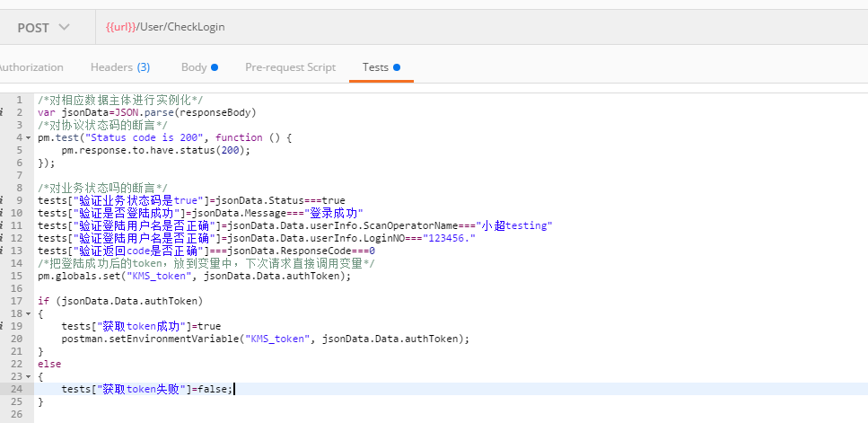Click the info marker beside line 9
Screen dimensions: 868x423
tap(4, 200)
